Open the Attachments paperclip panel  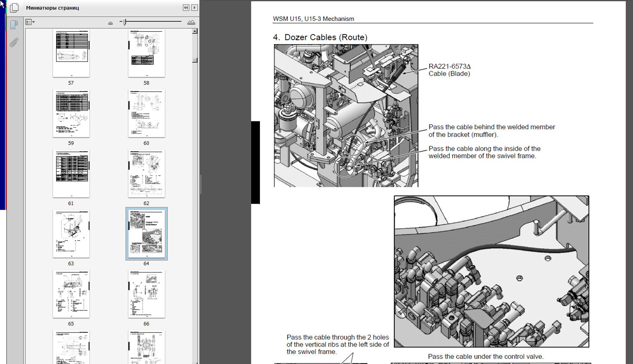(x=14, y=43)
